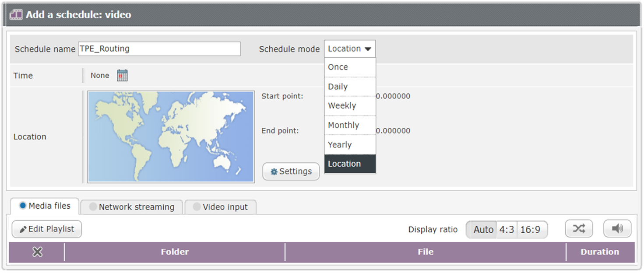Collapse the Schedule mode dropdown
This screenshot has height=273, width=644.
[x=349, y=49]
